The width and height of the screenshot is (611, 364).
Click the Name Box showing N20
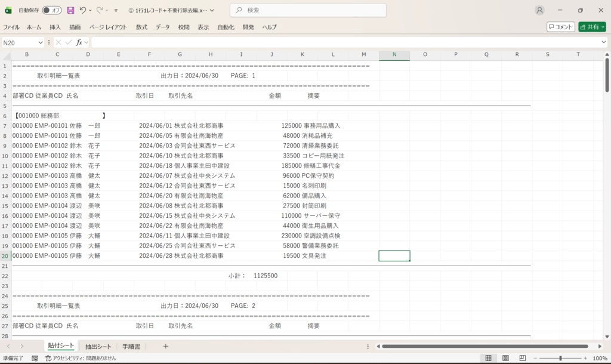(20, 42)
